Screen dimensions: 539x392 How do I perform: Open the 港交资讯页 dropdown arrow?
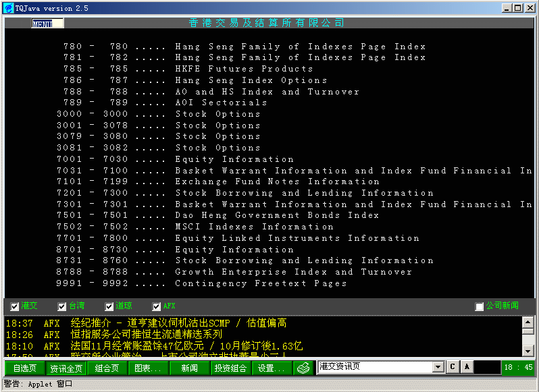click(438, 367)
